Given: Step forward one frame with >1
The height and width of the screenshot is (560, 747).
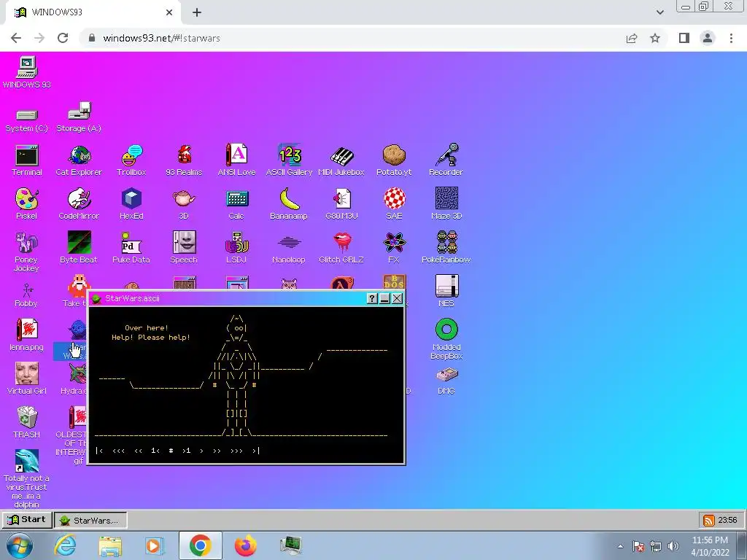Looking at the screenshot, I should pos(186,451).
